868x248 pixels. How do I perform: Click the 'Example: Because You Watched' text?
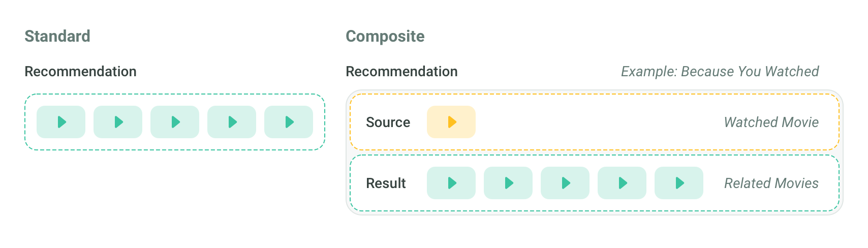(x=720, y=72)
